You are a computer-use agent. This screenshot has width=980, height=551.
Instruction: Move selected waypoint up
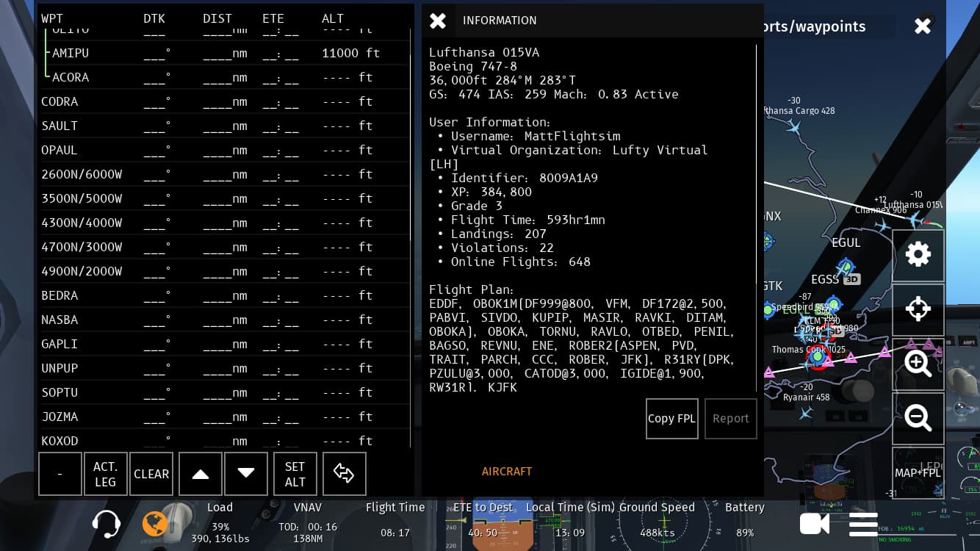(x=201, y=474)
